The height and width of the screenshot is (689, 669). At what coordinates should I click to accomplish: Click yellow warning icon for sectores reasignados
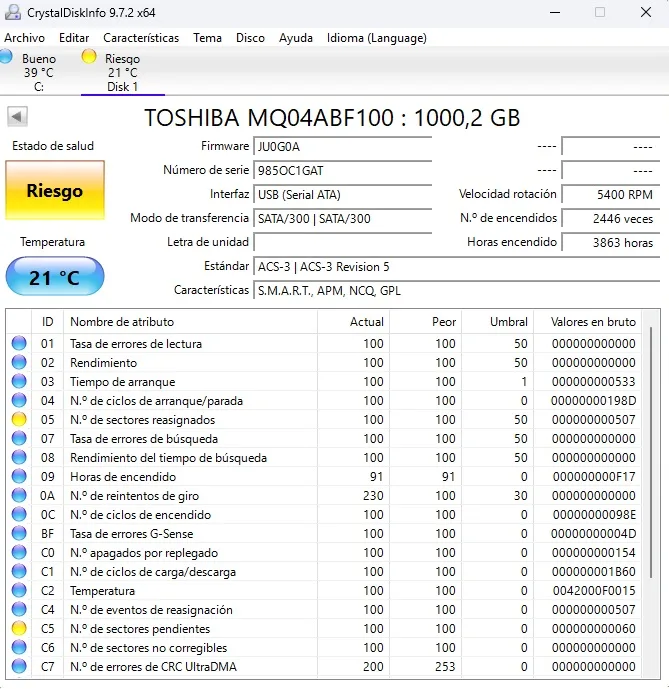pyautogui.click(x=19, y=419)
